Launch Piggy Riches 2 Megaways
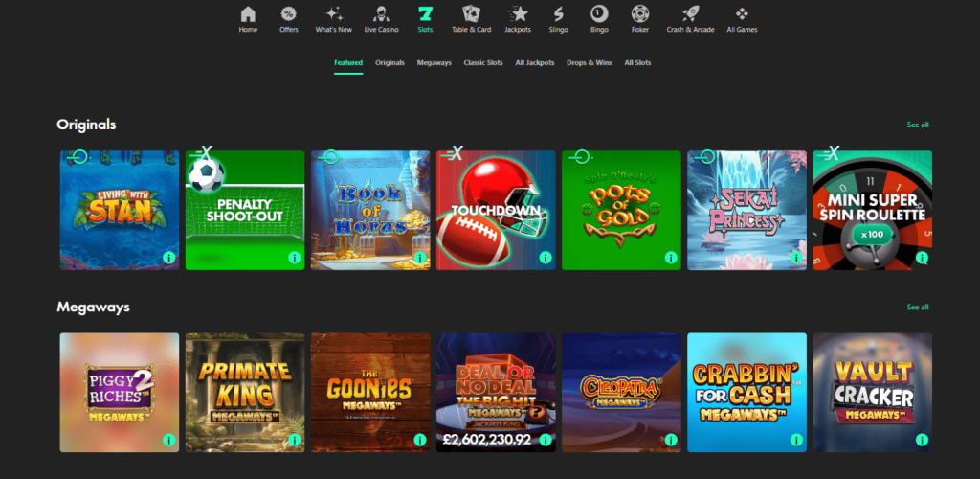Viewport: 980px width, 479px height. (x=120, y=393)
